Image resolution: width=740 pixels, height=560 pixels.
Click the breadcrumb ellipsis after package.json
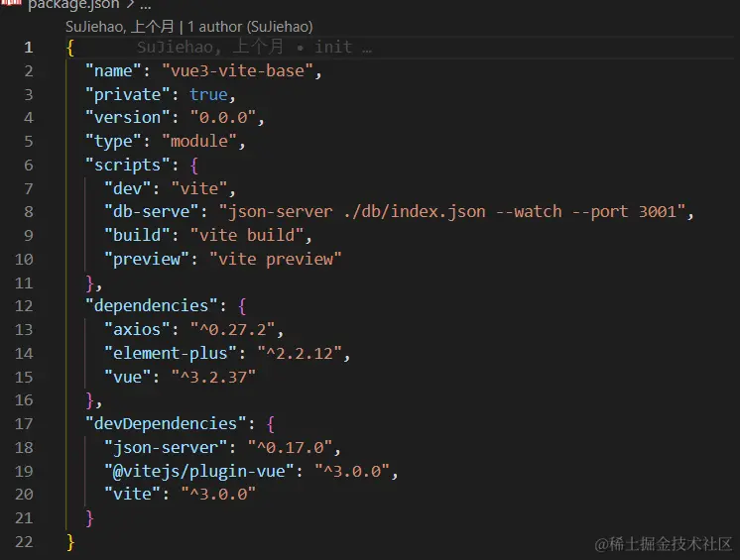(146, 6)
